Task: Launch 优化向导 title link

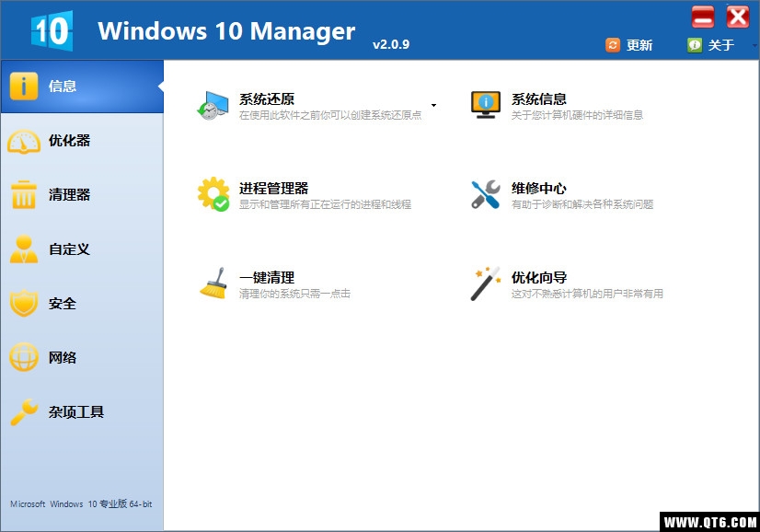Action: [539, 277]
